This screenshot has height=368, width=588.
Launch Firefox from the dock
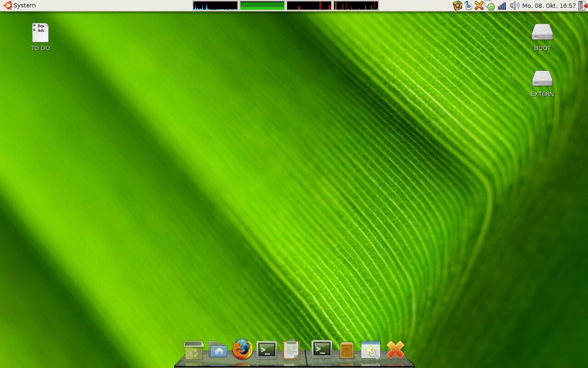pos(242,350)
